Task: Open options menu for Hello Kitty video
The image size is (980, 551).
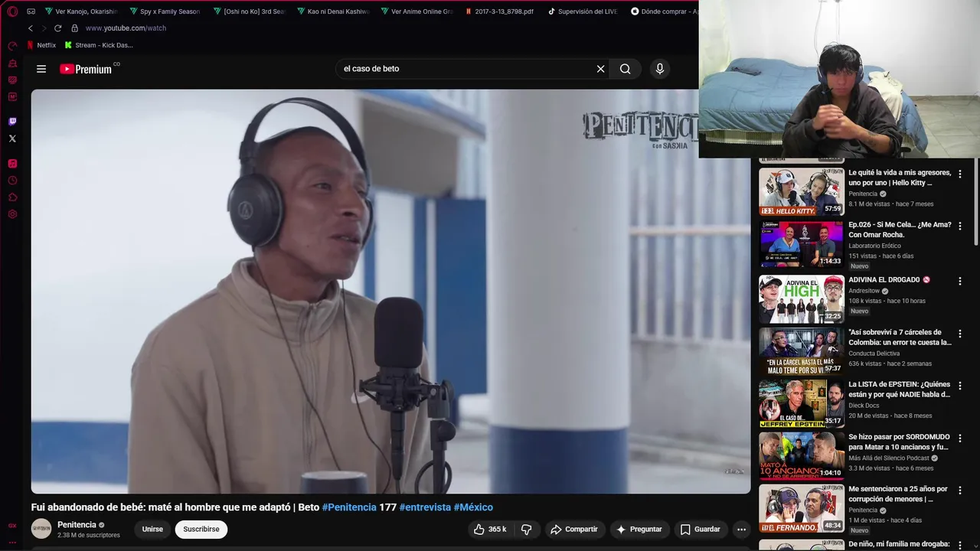Action: [960, 174]
